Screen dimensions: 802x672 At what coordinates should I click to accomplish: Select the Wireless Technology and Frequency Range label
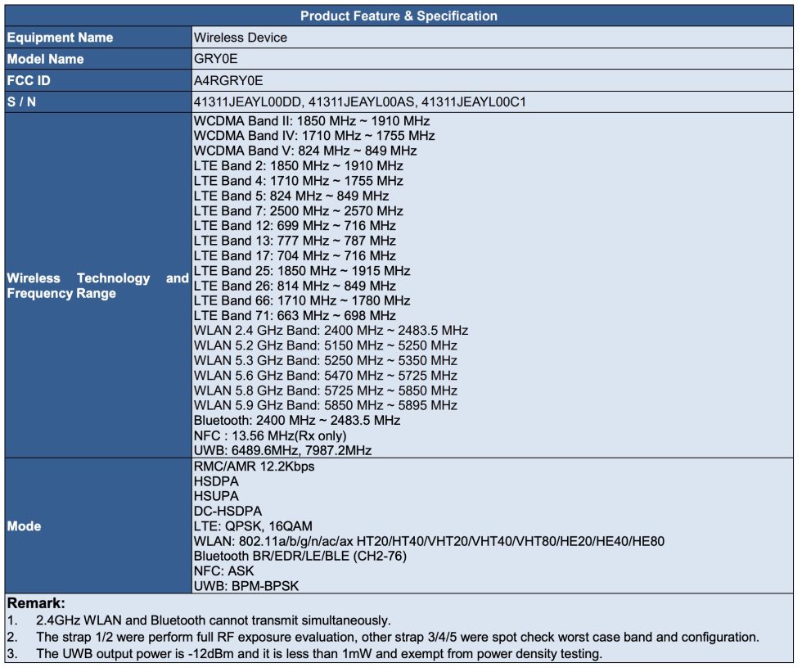(97, 286)
